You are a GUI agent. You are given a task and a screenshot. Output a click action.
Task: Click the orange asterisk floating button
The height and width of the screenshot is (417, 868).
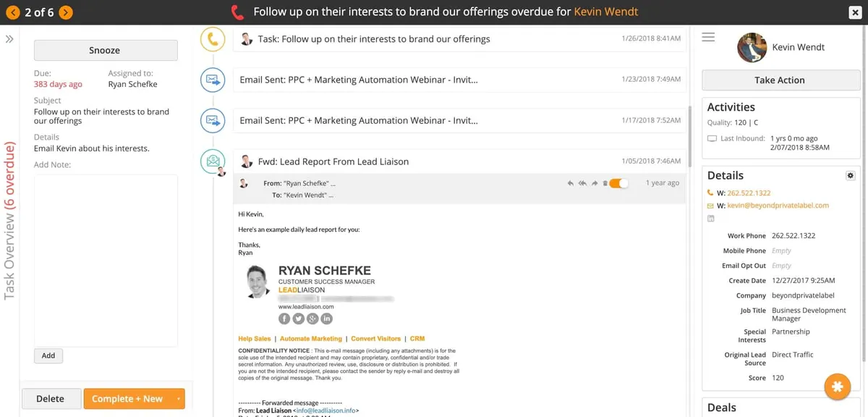(837, 387)
